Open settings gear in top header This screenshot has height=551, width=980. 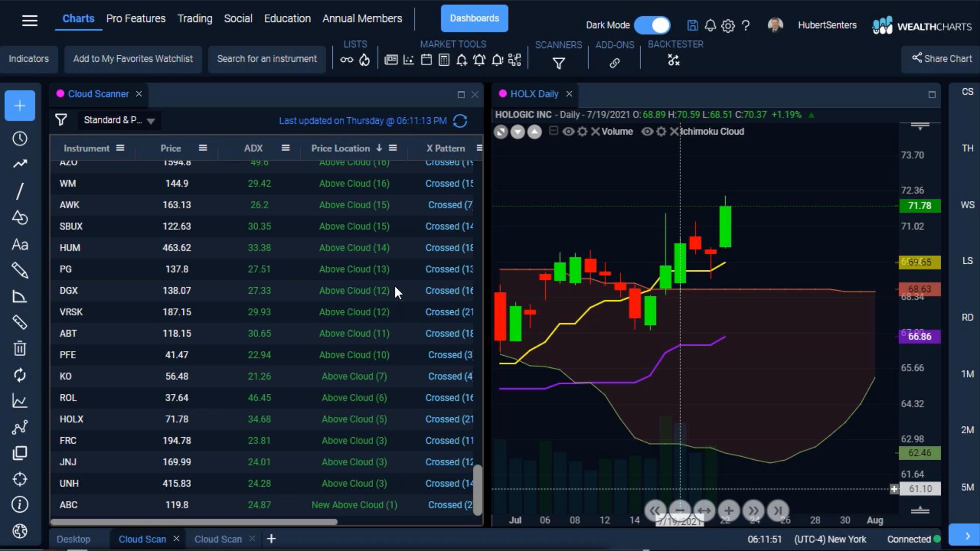click(728, 26)
